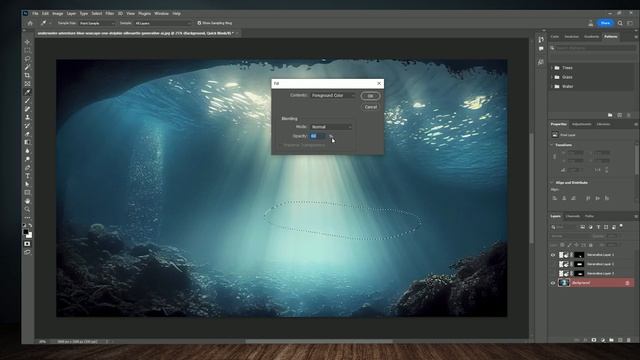The image size is (640, 360).
Task: Expand the Trees pattern folder
Action: 552,68
